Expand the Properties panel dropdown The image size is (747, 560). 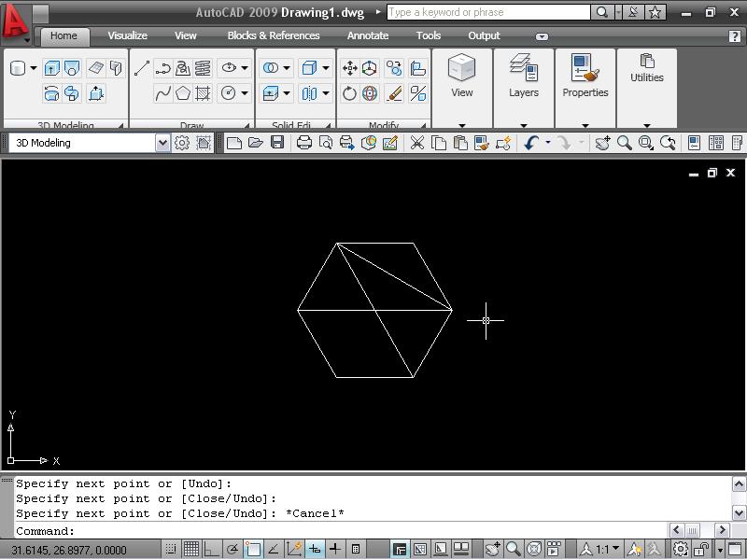585,126
